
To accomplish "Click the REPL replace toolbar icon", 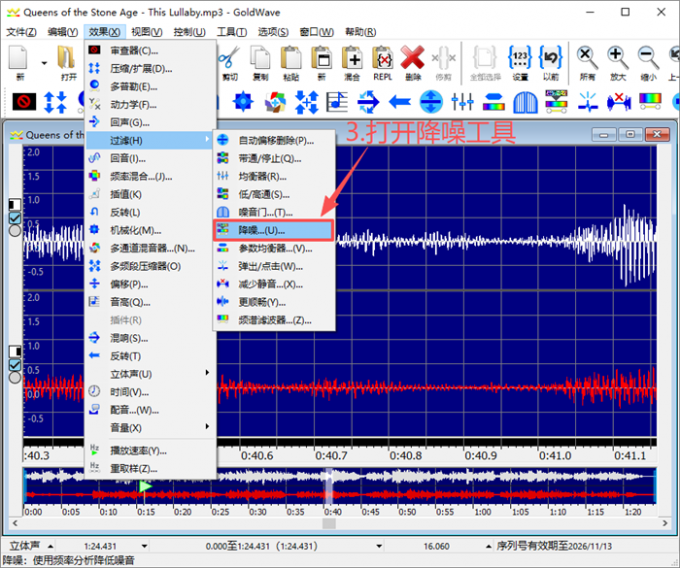I will pos(382,58).
